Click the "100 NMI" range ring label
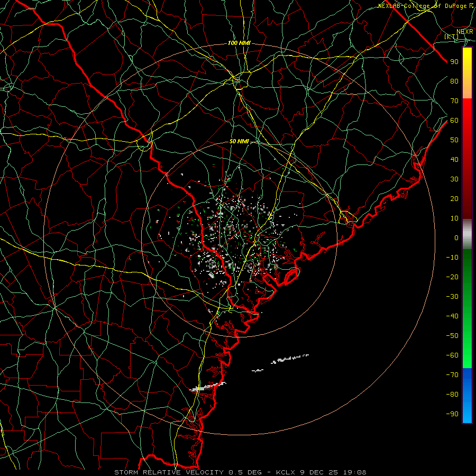Screen dimensions: 476x476 [x=239, y=43]
